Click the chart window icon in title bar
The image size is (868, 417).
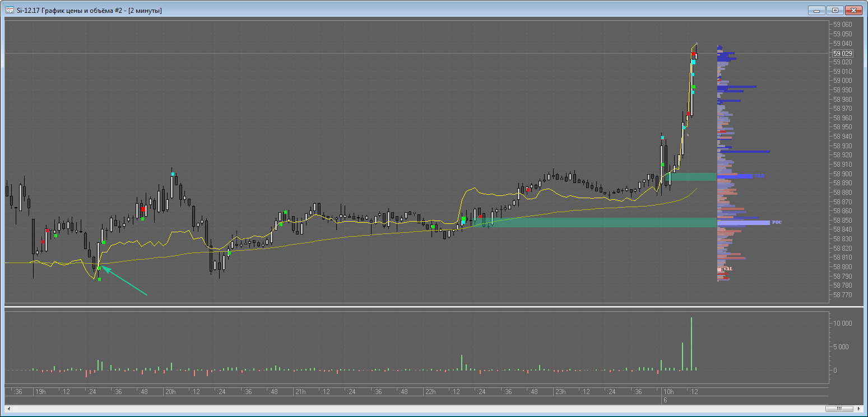click(x=10, y=10)
